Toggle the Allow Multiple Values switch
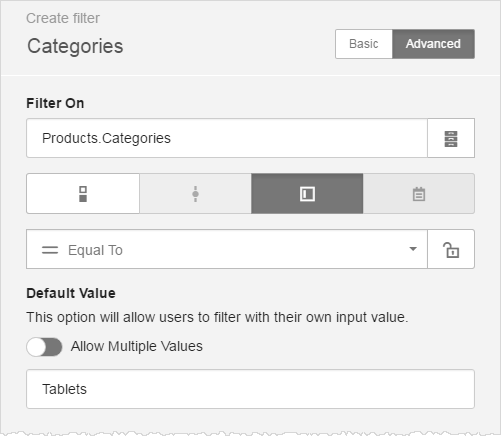 (44, 347)
